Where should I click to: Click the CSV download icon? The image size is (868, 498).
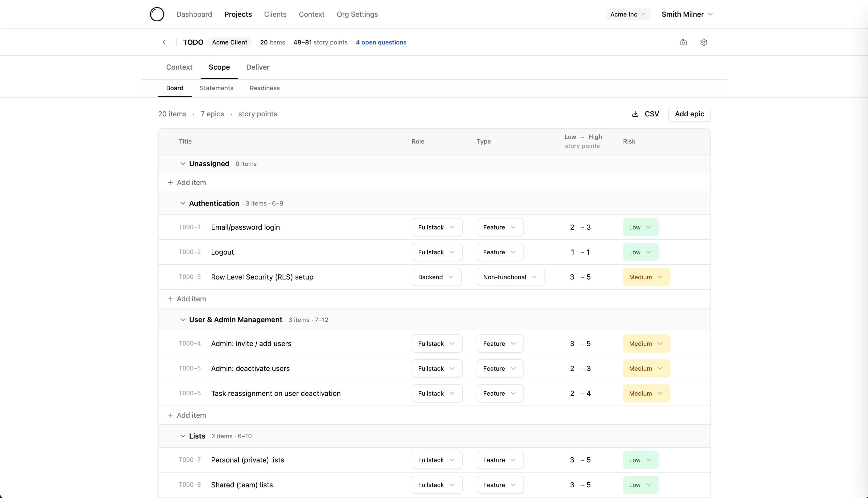pyautogui.click(x=635, y=114)
